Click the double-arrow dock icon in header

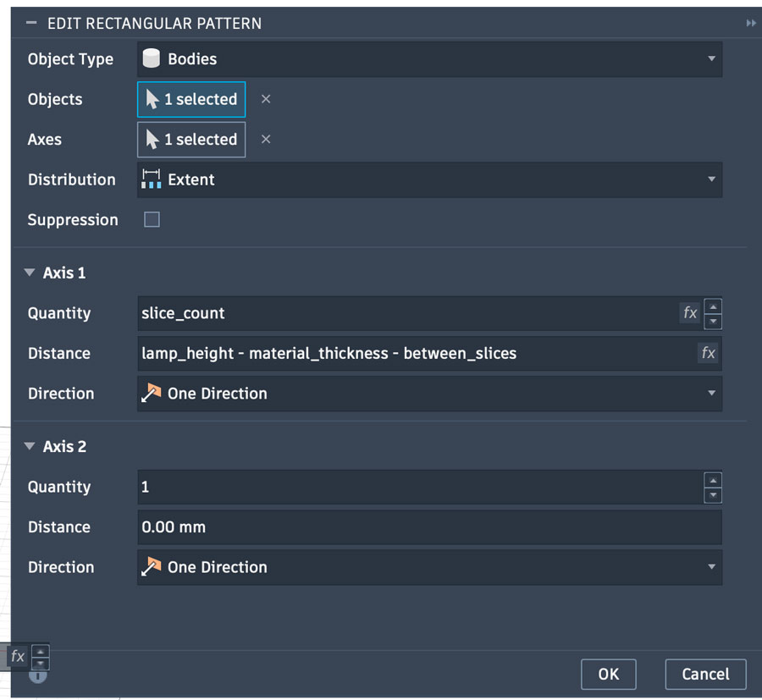pyautogui.click(x=750, y=24)
